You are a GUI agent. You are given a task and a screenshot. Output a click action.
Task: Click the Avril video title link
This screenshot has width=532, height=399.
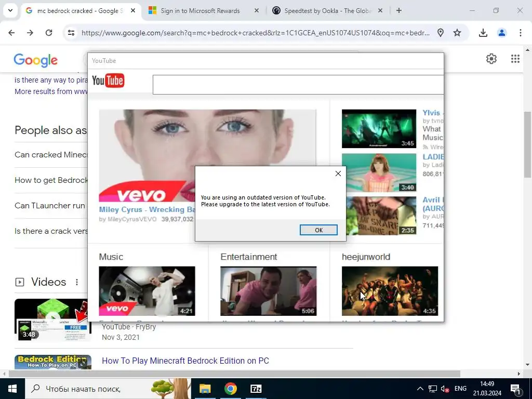433,204
